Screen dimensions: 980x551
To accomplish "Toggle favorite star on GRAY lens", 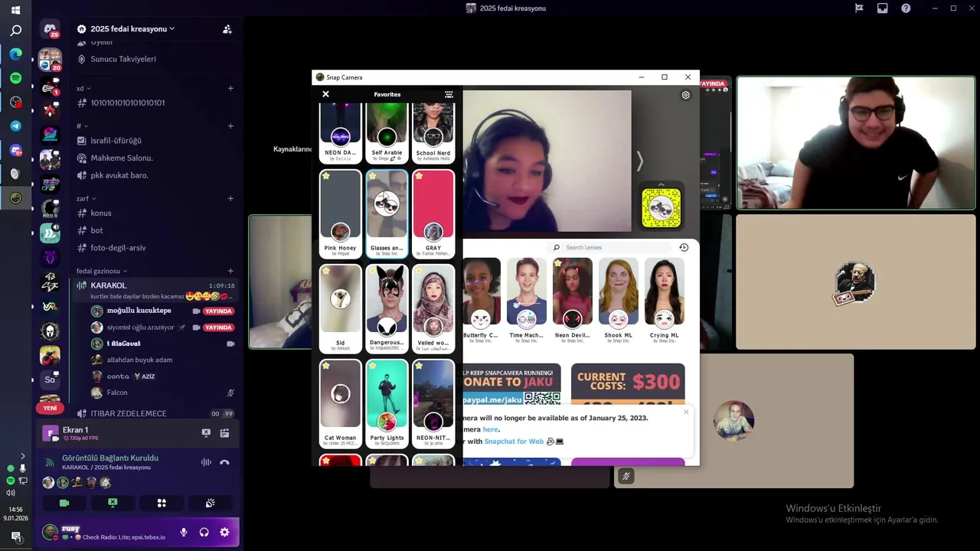I will pos(420,175).
